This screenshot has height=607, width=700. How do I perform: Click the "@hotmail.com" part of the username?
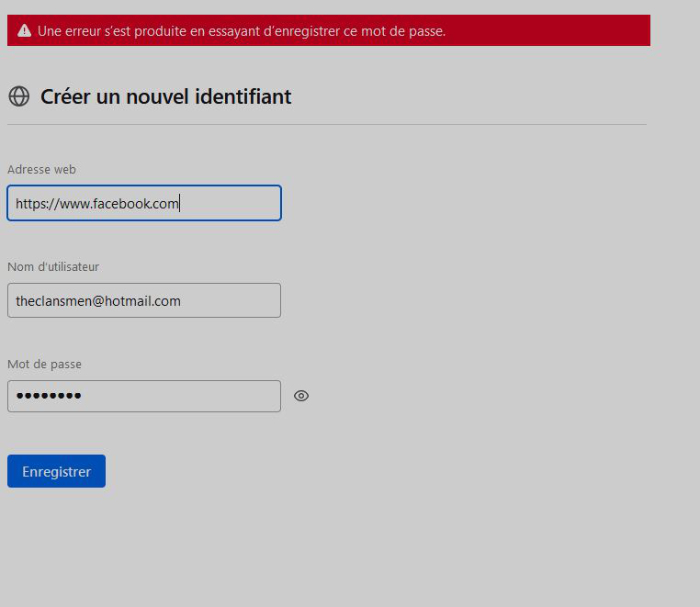tap(136, 301)
